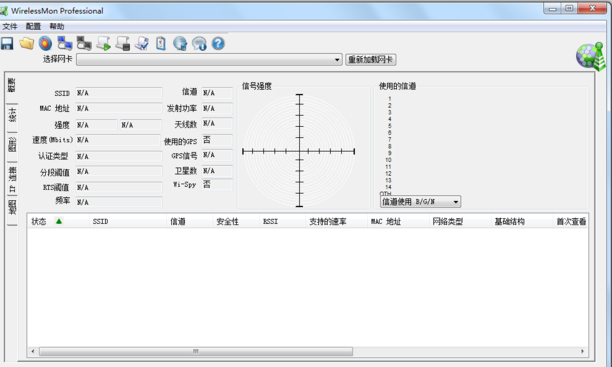Click the 认证类型 value field

tap(119, 156)
